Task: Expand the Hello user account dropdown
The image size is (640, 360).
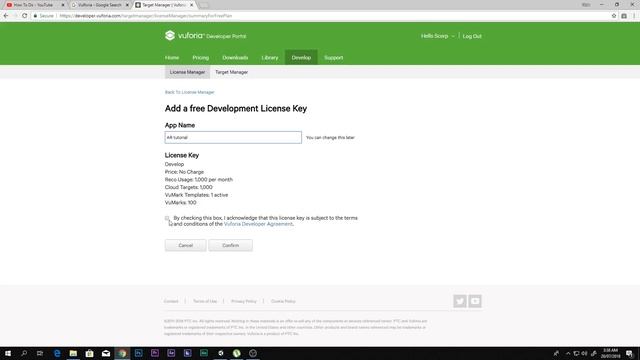Action: 438,36
